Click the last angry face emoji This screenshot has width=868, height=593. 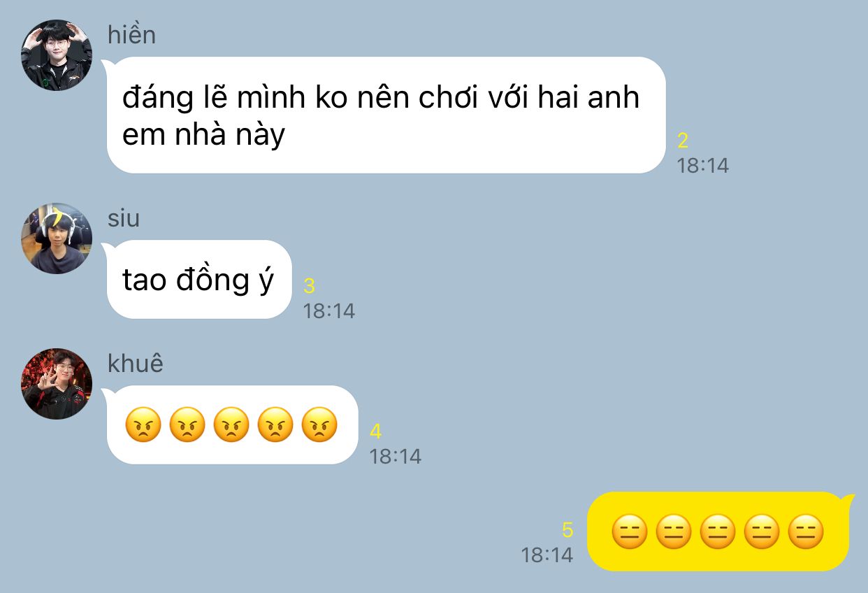319,425
